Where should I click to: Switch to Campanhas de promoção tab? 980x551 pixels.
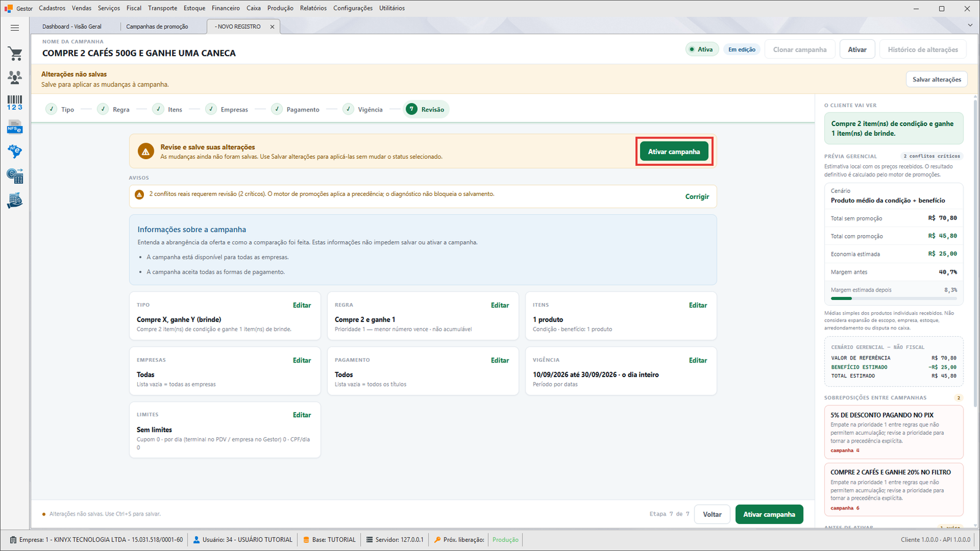click(x=157, y=26)
